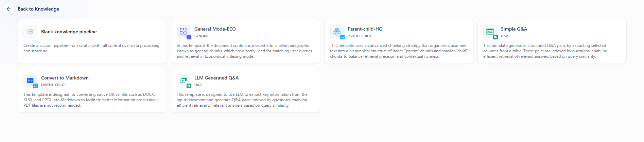Click the LLM Generated Q&A icon

coord(184,81)
